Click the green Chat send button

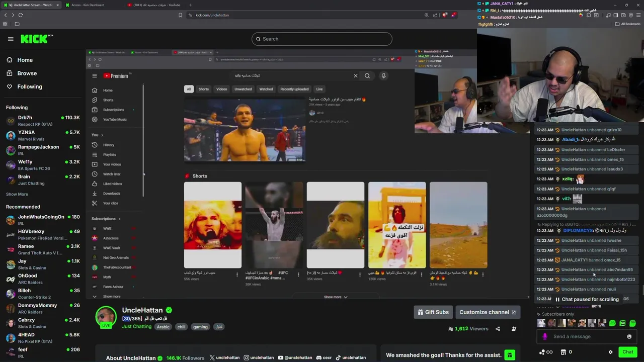(x=627, y=352)
